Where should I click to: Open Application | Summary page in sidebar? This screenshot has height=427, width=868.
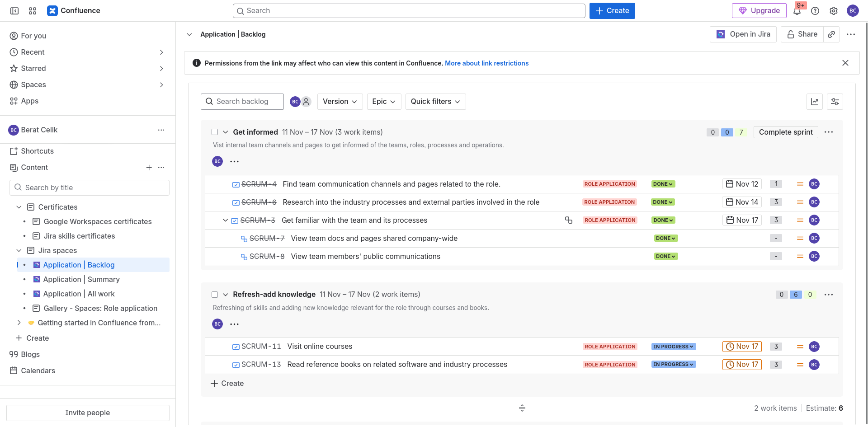[x=81, y=279]
